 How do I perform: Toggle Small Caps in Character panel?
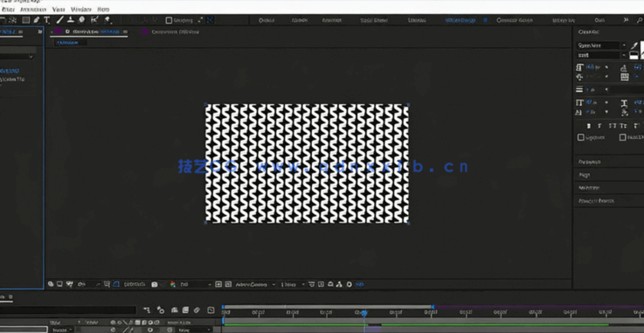(x=623, y=126)
